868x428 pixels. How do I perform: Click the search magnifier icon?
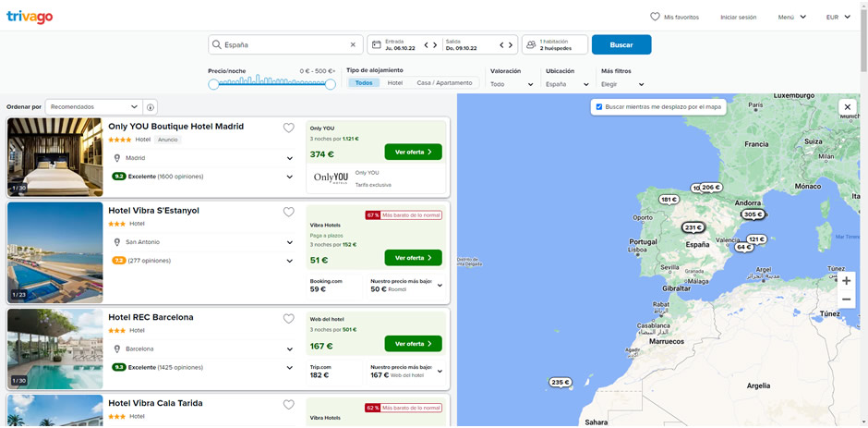pyautogui.click(x=217, y=45)
